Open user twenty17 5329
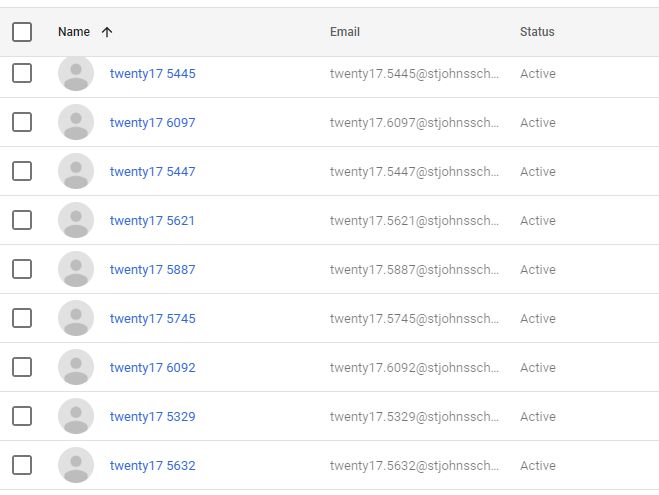The image size is (659, 495). 153,416
